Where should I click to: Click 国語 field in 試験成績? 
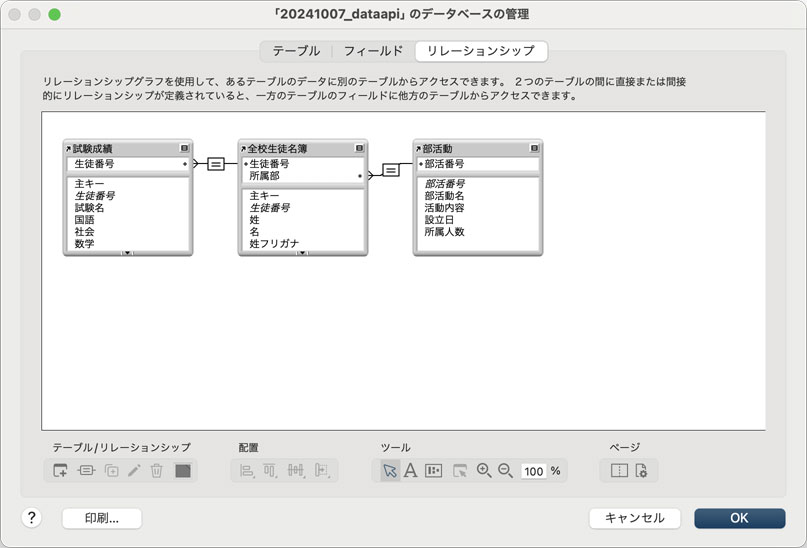tap(84, 220)
